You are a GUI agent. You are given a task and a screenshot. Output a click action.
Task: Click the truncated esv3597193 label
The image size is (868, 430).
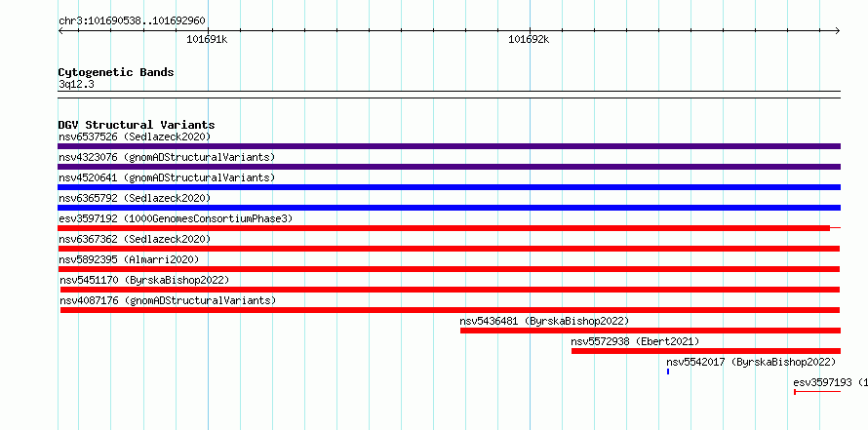[x=830, y=382]
